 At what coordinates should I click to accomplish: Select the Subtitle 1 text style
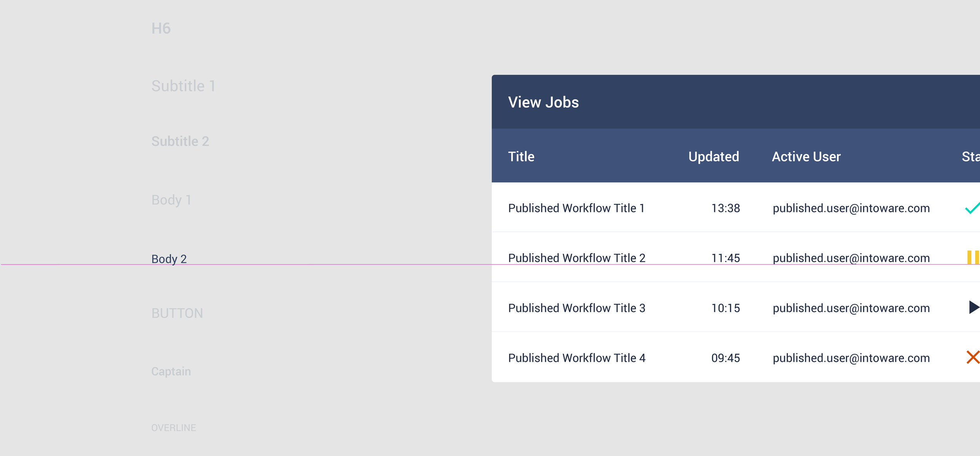183,86
